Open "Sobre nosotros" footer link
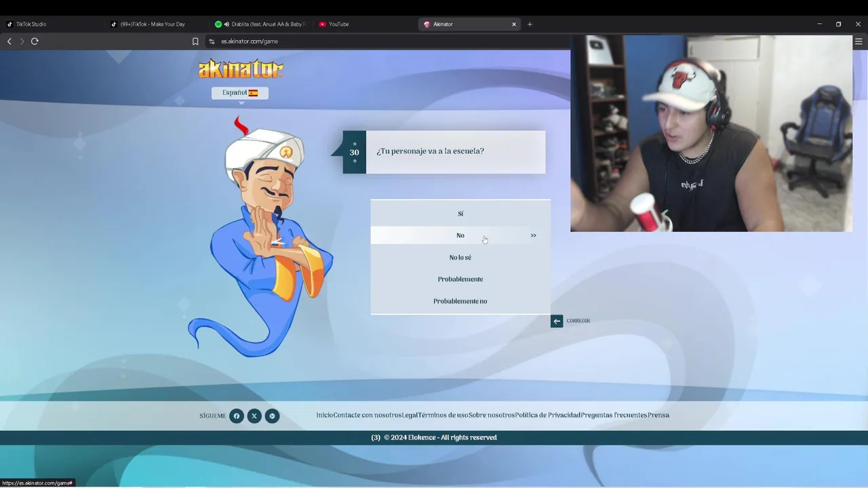Image resolution: width=868 pixels, height=488 pixels. click(x=492, y=415)
